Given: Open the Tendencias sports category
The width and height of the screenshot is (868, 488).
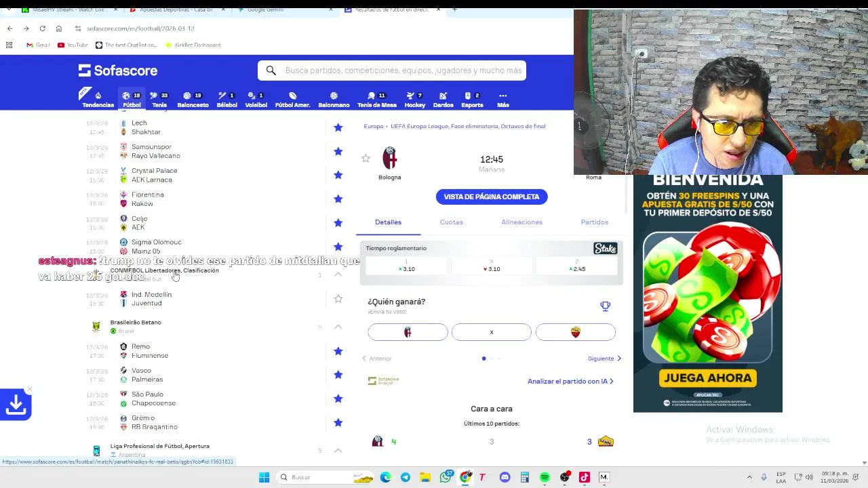Looking at the screenshot, I should pyautogui.click(x=98, y=100).
